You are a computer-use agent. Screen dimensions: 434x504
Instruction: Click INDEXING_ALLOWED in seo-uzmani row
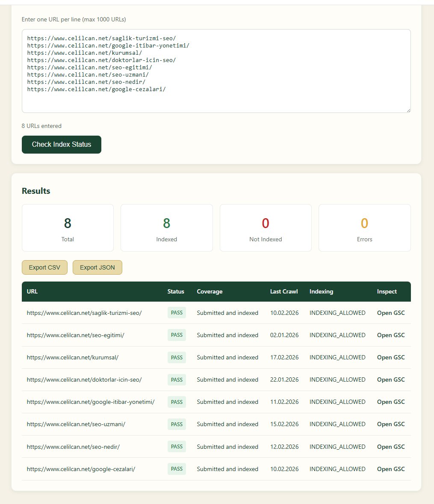[x=337, y=424]
